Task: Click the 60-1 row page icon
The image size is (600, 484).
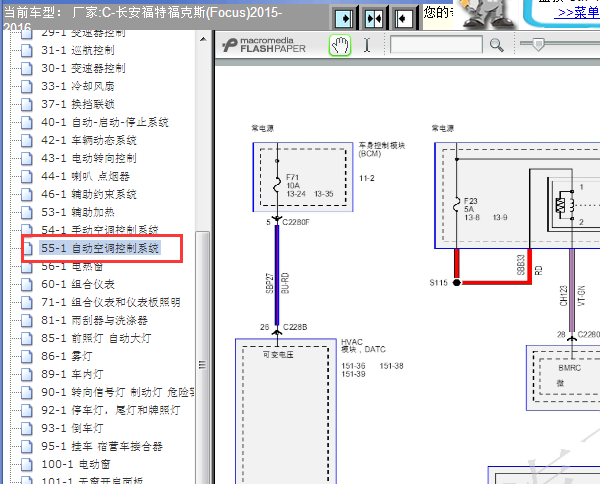Action: pyautogui.click(x=27, y=284)
